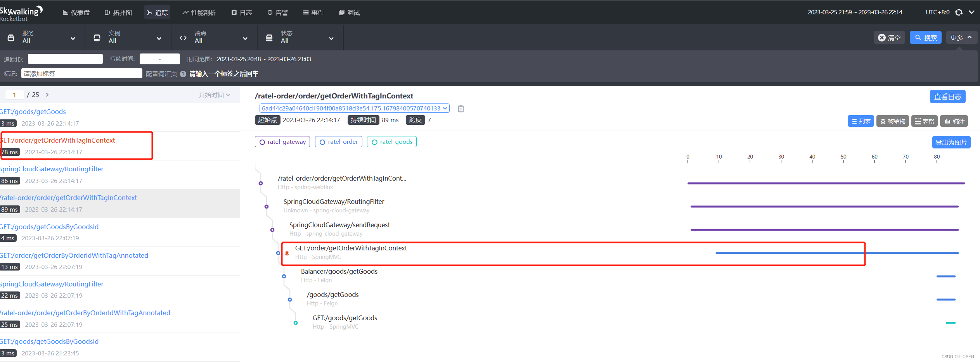Open the 开始时间 sort order dropdown
The width and height of the screenshot is (980, 362).
(215, 95)
